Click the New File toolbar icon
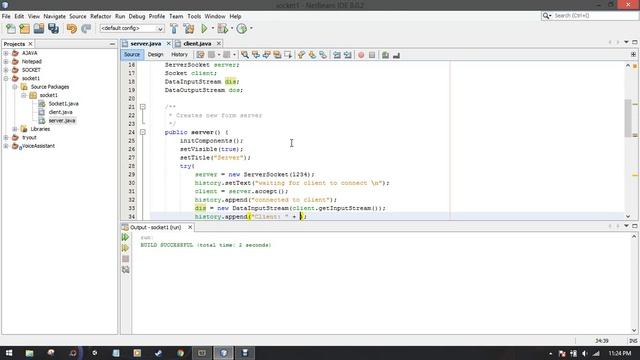640x360 pixels. pyautogui.click(x=11, y=29)
